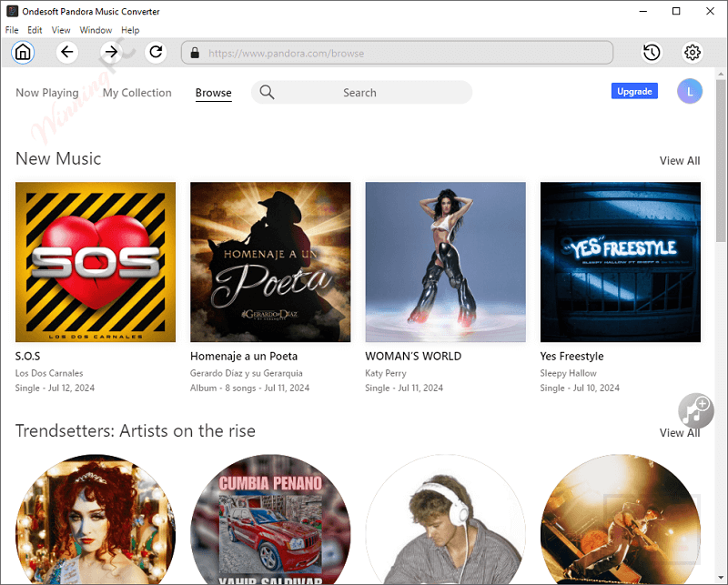The width and height of the screenshot is (728, 585).
Task: Click the vertical scrollbar thumb
Action: (x=721, y=160)
